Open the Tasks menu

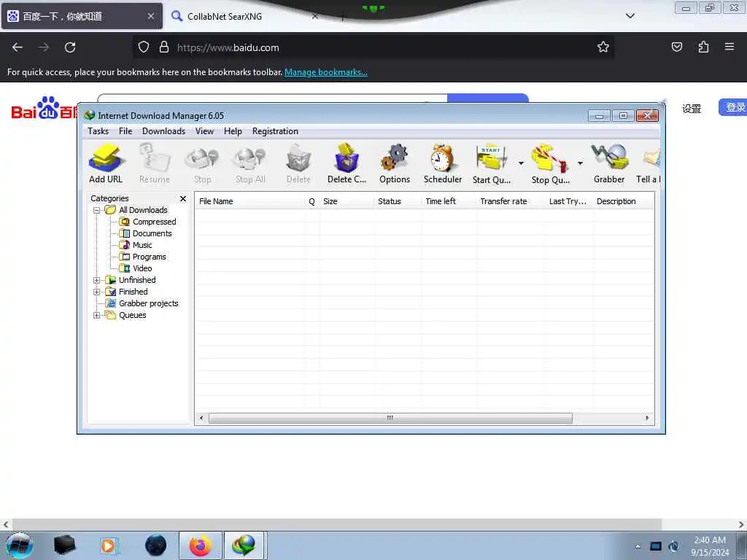coord(98,131)
